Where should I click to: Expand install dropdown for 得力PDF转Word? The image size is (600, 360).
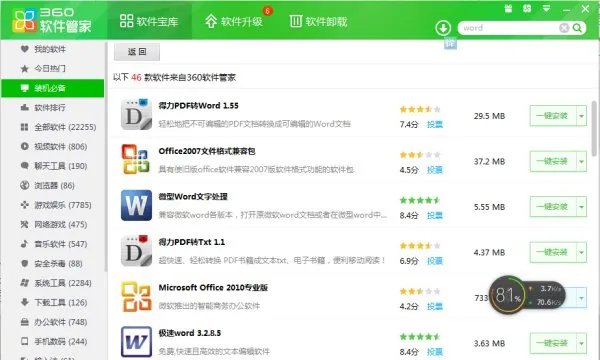click(581, 116)
